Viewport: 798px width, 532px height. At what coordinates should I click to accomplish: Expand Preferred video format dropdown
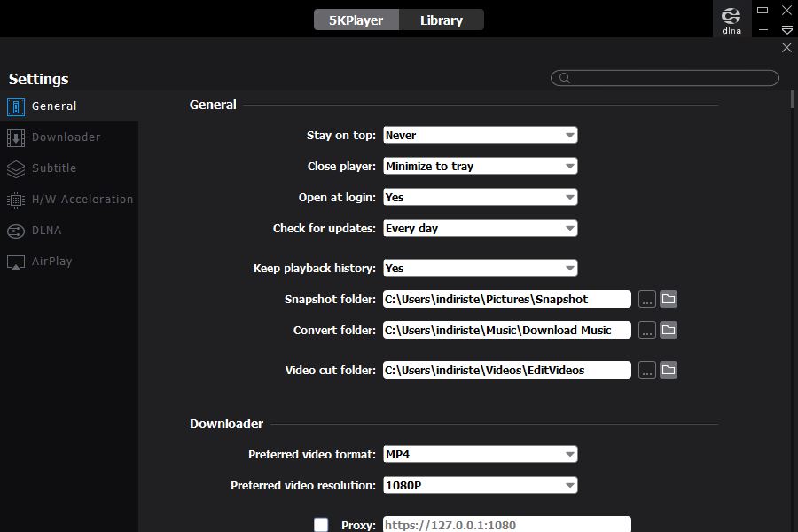(x=480, y=455)
